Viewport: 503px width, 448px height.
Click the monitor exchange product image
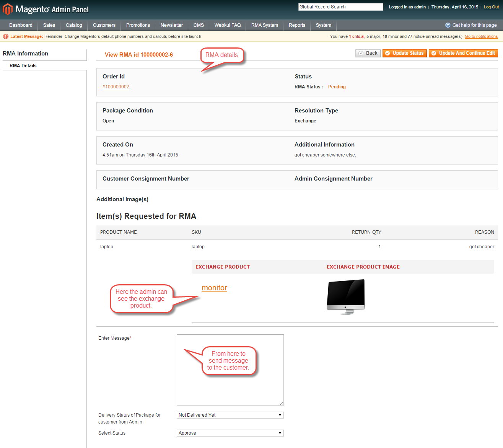coord(346,297)
